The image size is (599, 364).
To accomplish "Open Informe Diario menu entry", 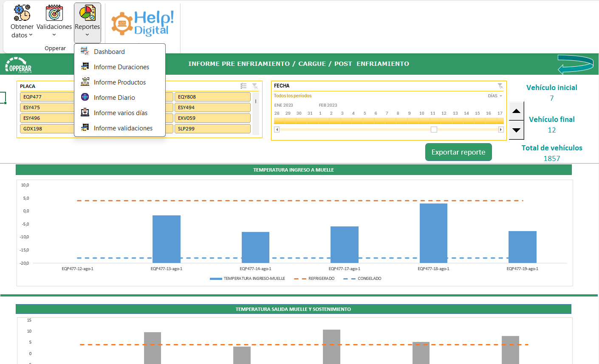I will click(x=120, y=97).
